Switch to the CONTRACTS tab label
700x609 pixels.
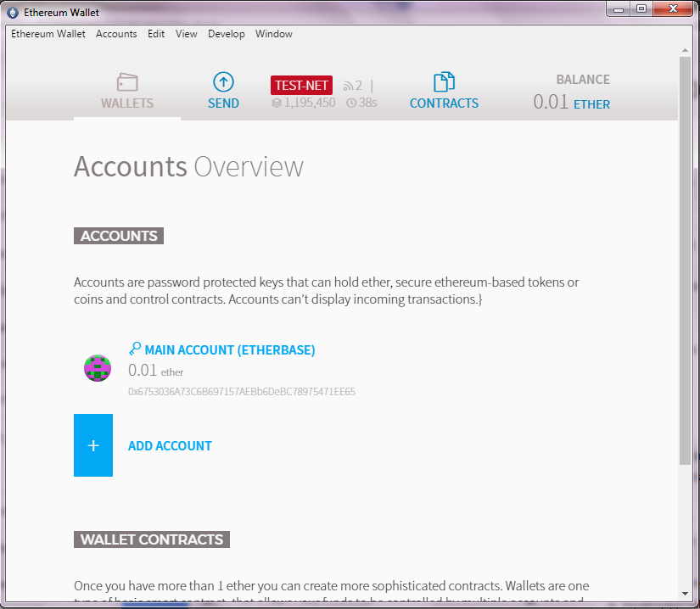click(x=444, y=103)
